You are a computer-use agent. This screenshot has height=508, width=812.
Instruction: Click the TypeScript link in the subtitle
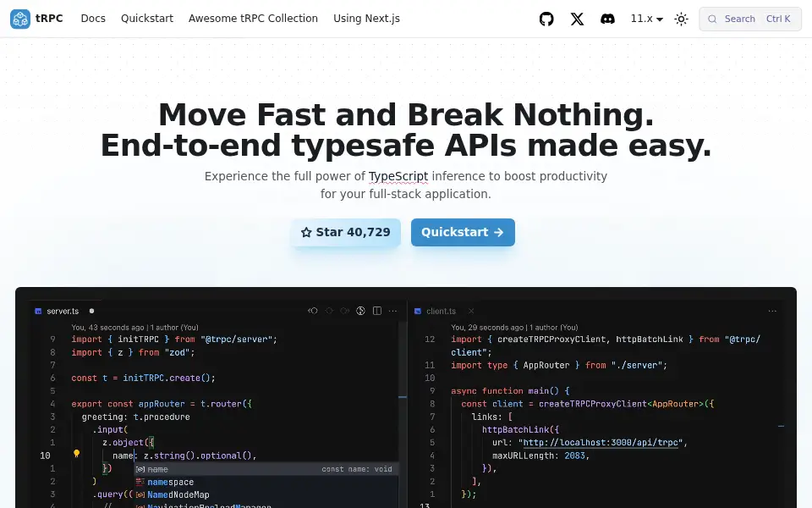click(x=398, y=176)
